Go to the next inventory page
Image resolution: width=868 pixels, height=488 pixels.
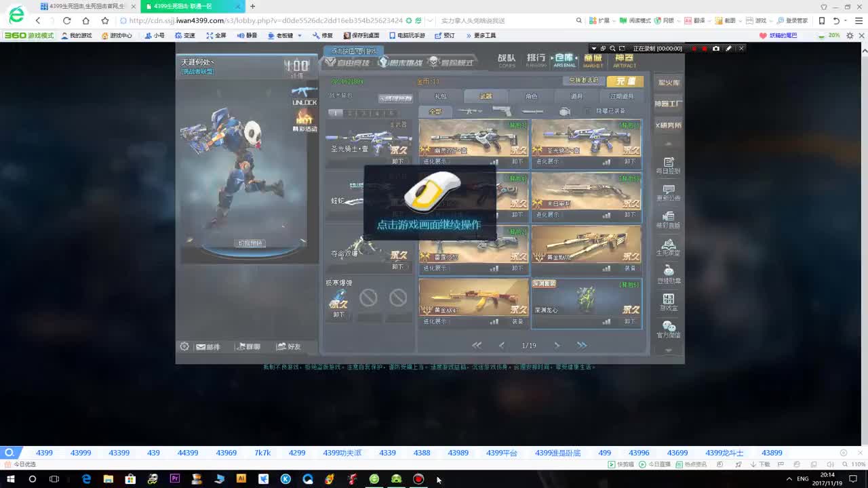(557, 346)
